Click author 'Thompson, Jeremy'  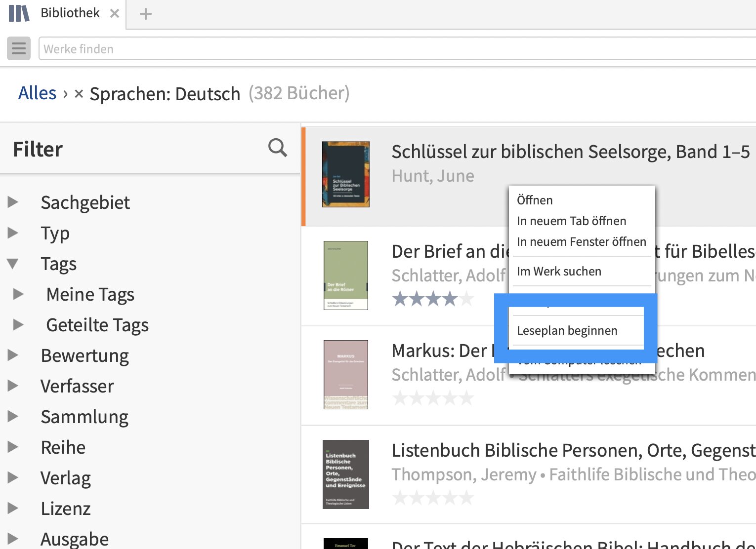463,474
